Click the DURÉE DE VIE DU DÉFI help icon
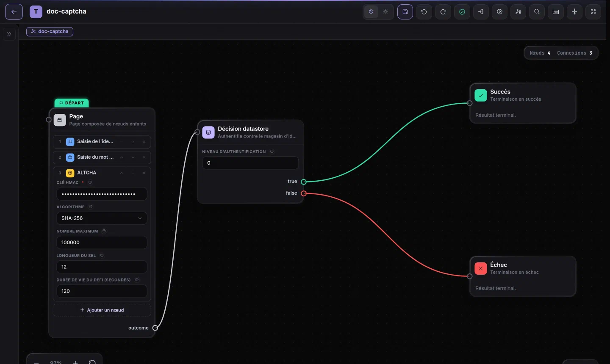 point(137,280)
